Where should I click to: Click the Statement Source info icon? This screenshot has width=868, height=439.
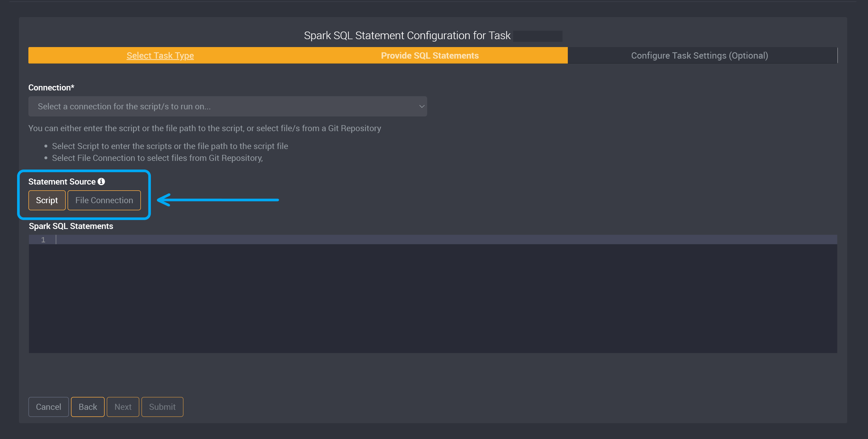click(101, 182)
